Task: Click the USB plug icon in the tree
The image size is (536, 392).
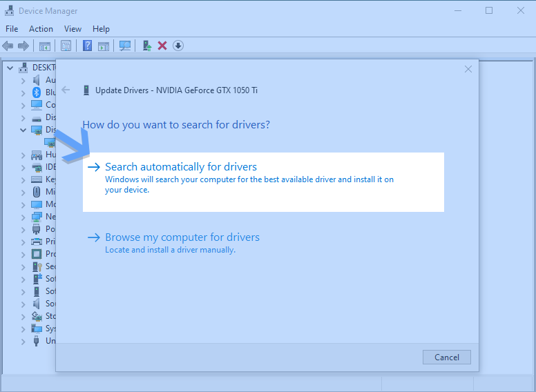Action: tap(36, 341)
